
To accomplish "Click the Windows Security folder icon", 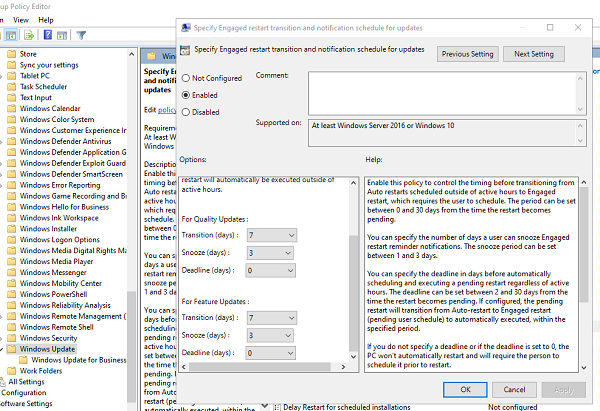I will click(x=12, y=338).
